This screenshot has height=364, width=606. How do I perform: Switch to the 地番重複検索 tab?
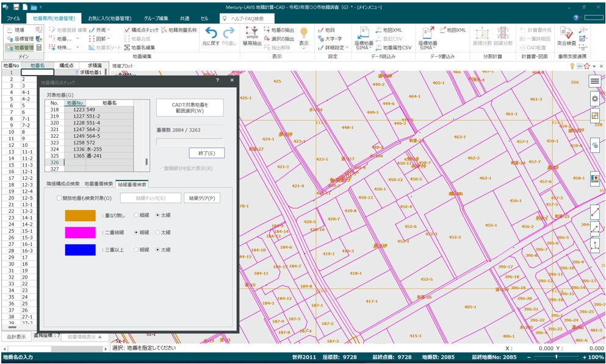98,184
